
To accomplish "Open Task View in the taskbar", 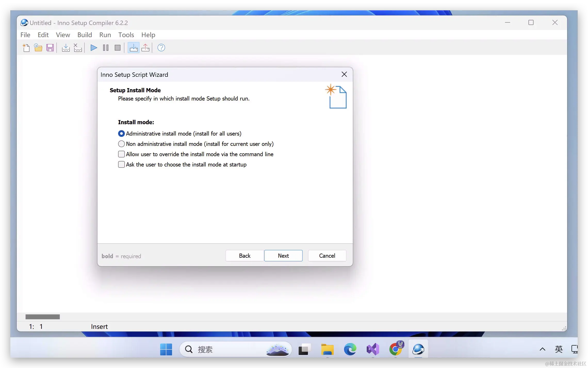I will [x=305, y=349].
